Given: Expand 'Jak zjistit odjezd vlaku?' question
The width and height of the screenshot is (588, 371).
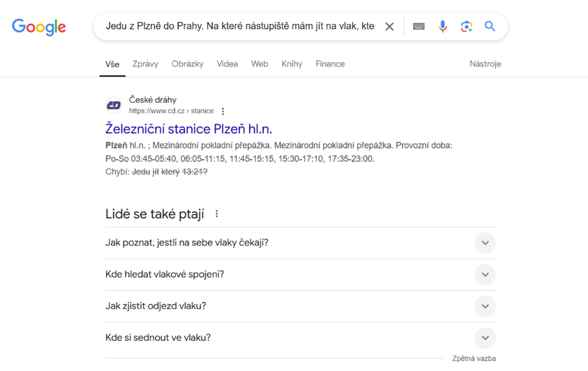Looking at the screenshot, I should click(485, 307).
